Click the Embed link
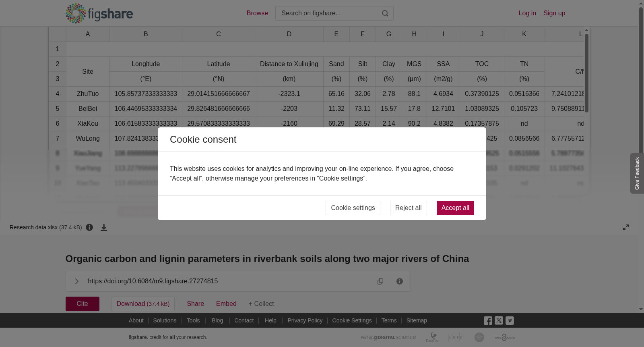The width and height of the screenshot is (644, 347). point(226,304)
